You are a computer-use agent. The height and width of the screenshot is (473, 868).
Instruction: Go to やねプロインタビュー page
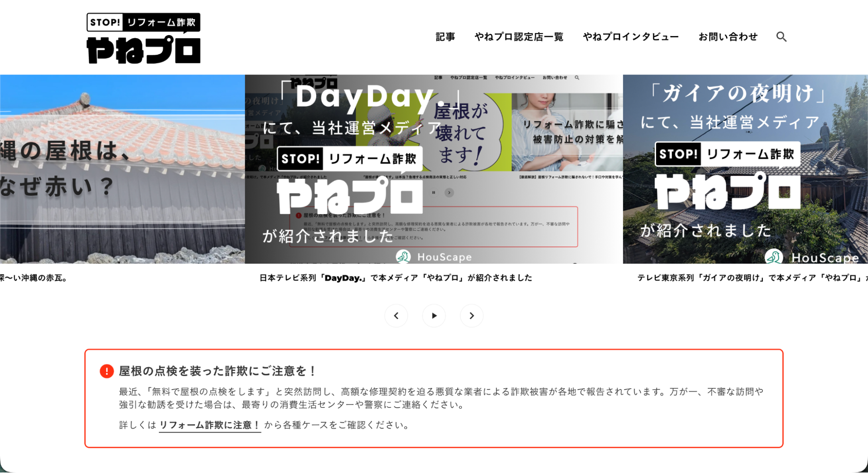(630, 37)
